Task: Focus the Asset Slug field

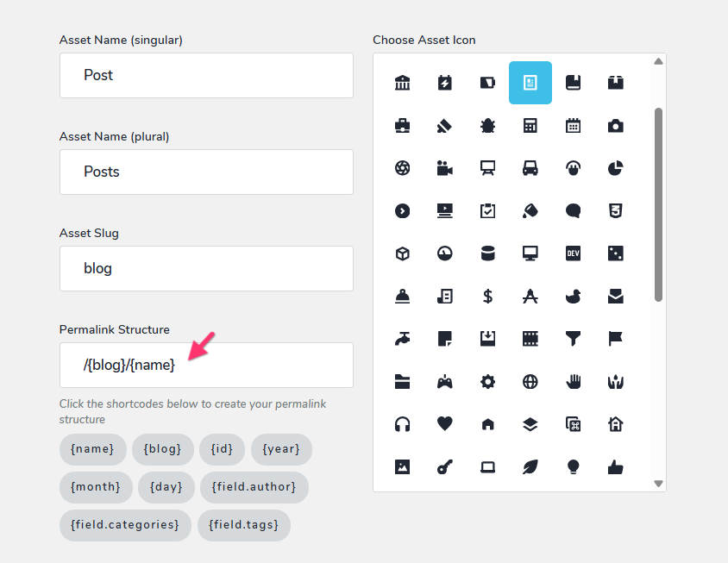Action: [206, 268]
